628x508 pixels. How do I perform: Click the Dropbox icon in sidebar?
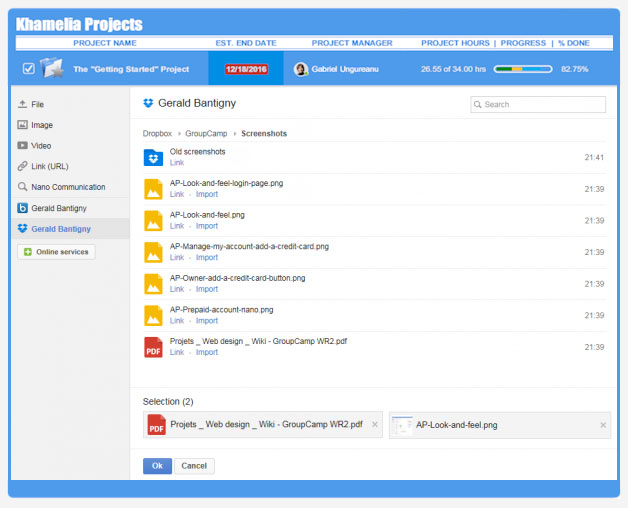tap(22, 229)
